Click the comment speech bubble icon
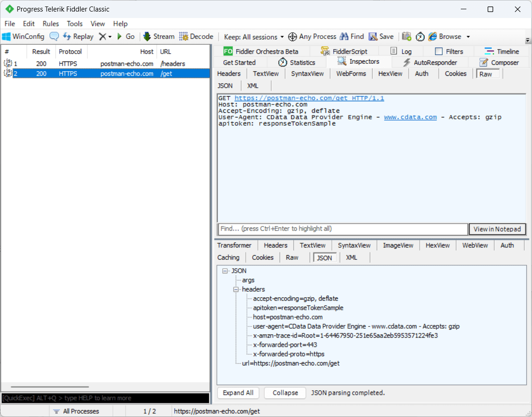Viewport: 532px width, 417px height. tap(54, 37)
